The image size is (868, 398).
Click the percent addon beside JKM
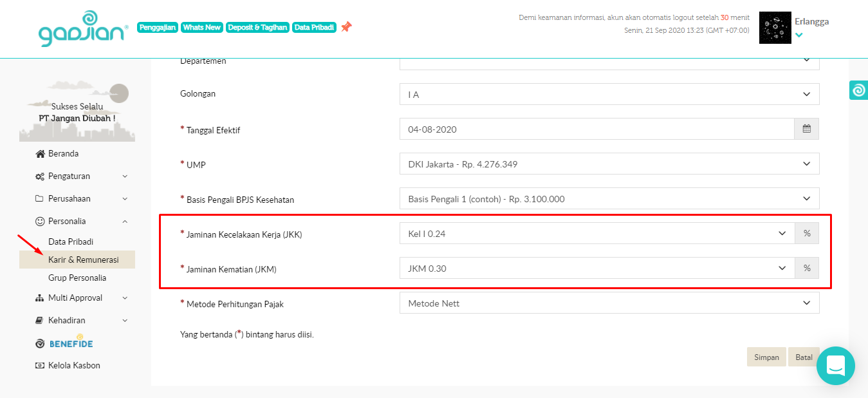pyautogui.click(x=807, y=268)
